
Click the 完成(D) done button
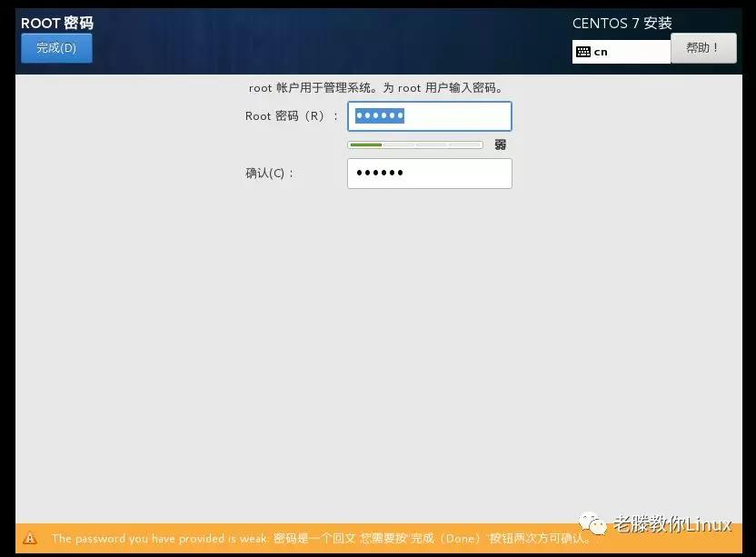point(56,48)
